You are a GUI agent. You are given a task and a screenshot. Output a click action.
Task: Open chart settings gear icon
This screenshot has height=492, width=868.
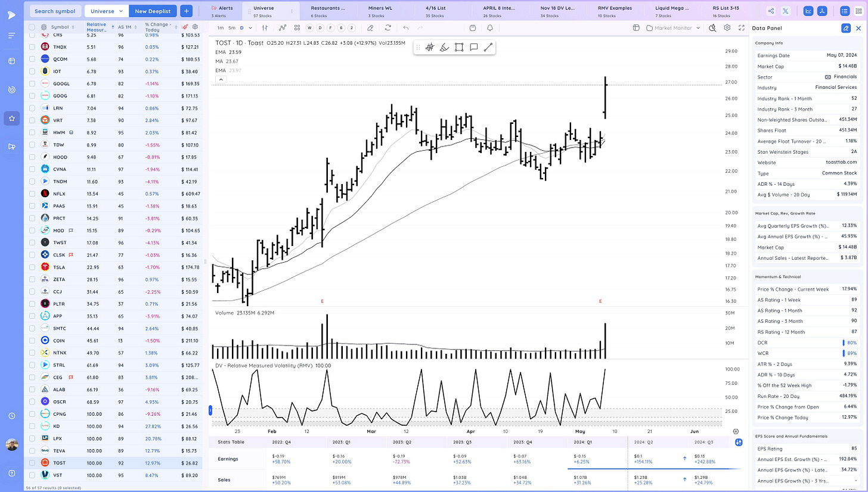(x=727, y=28)
